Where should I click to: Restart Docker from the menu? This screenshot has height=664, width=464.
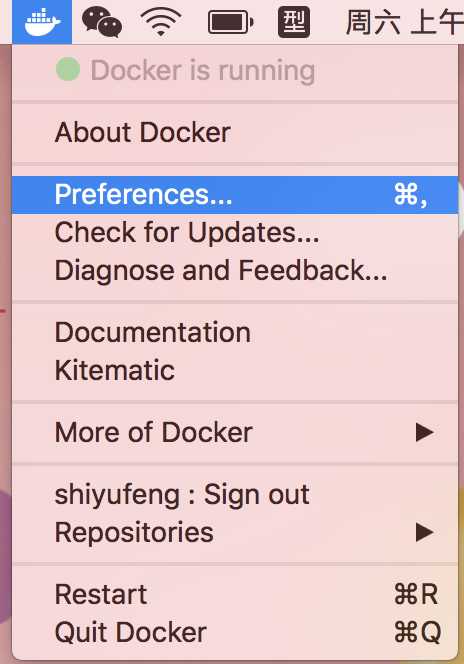coord(235,595)
